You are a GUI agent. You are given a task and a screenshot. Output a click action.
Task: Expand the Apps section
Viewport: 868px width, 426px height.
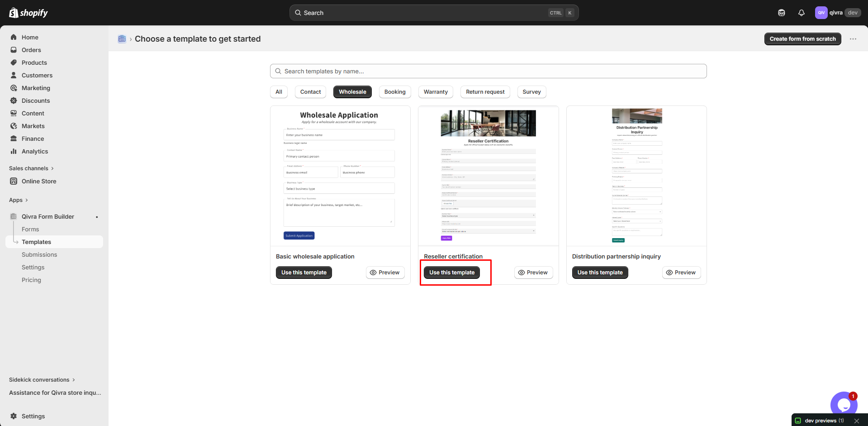pyautogui.click(x=19, y=200)
